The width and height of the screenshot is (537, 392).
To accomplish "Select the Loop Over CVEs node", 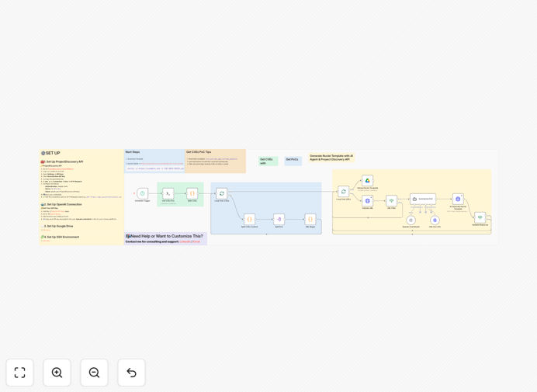I will 222,193.
